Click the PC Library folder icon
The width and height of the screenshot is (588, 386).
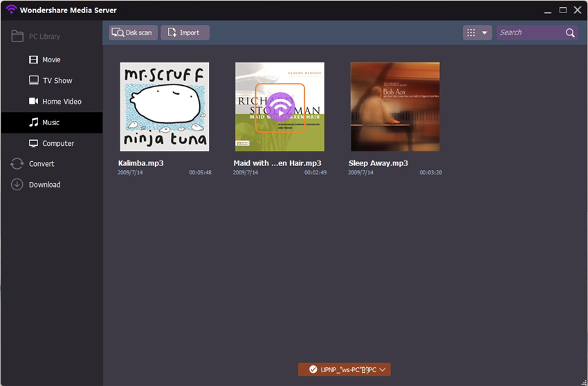tap(17, 37)
